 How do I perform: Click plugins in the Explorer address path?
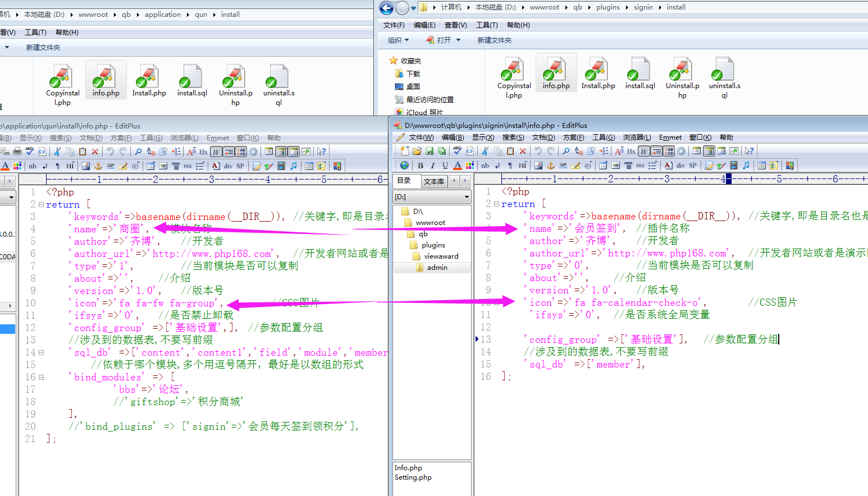tap(607, 7)
